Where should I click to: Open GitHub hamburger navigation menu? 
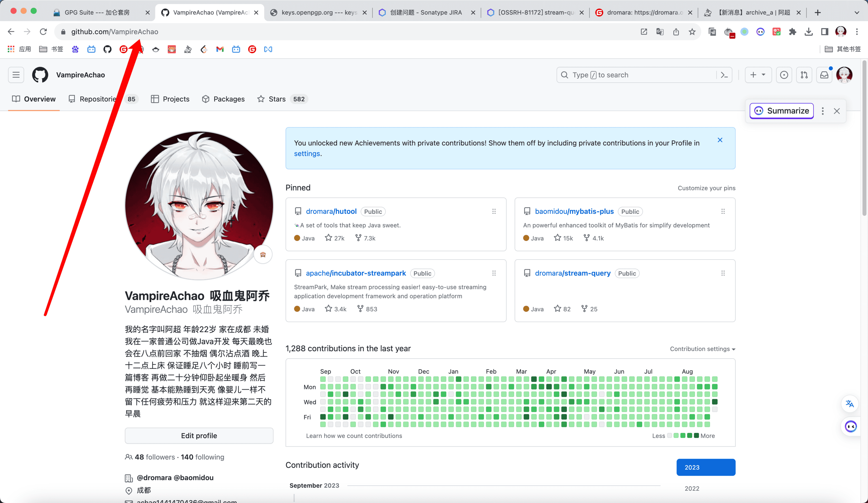16,75
